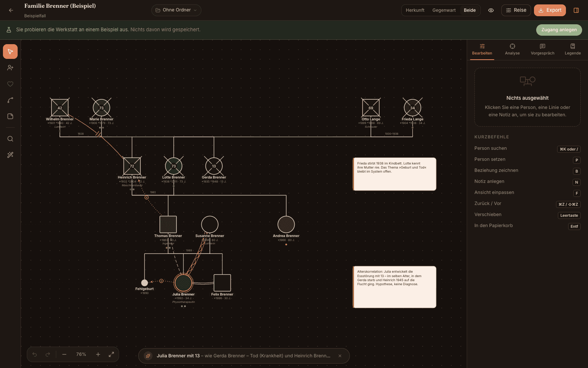Viewport: 588px width, 368px height.
Task: Select Heinrich Brenner's node
Action: click(132, 166)
